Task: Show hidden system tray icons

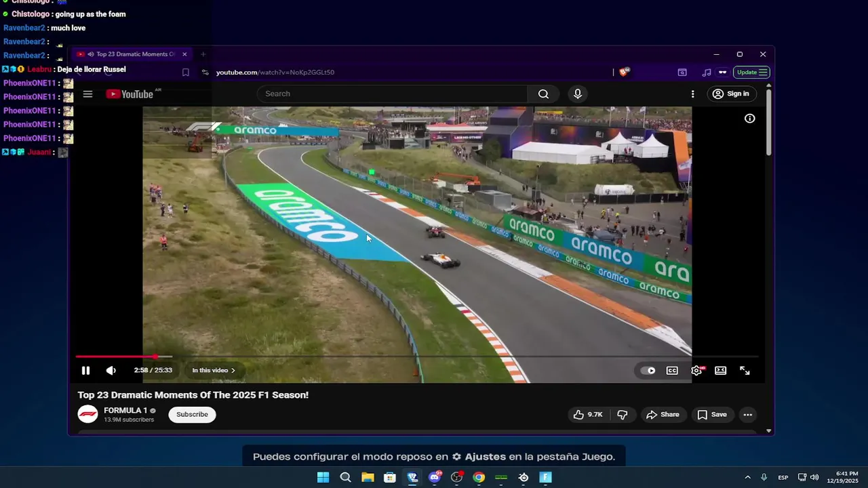Action: (x=747, y=477)
